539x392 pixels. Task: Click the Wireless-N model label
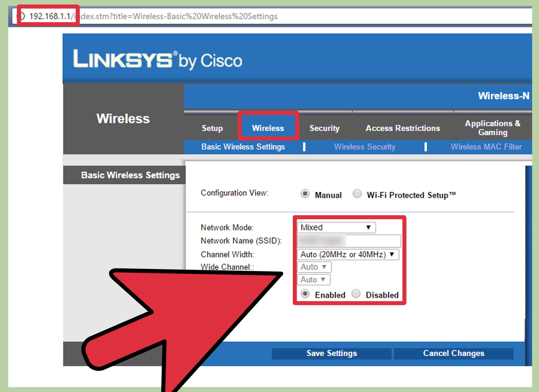click(x=504, y=96)
